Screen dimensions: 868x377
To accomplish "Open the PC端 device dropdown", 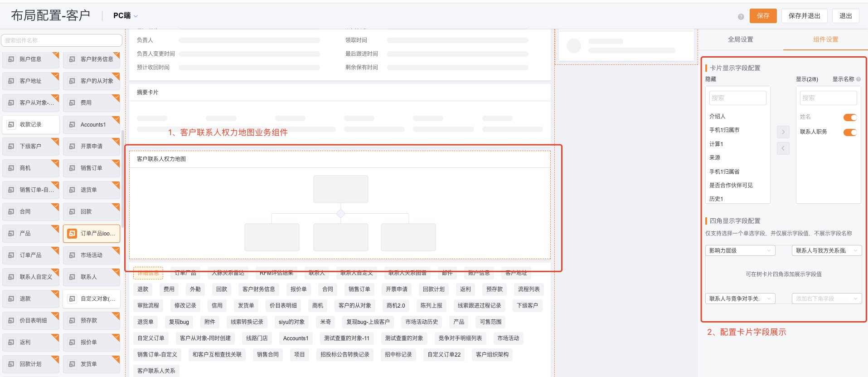I will pos(126,16).
